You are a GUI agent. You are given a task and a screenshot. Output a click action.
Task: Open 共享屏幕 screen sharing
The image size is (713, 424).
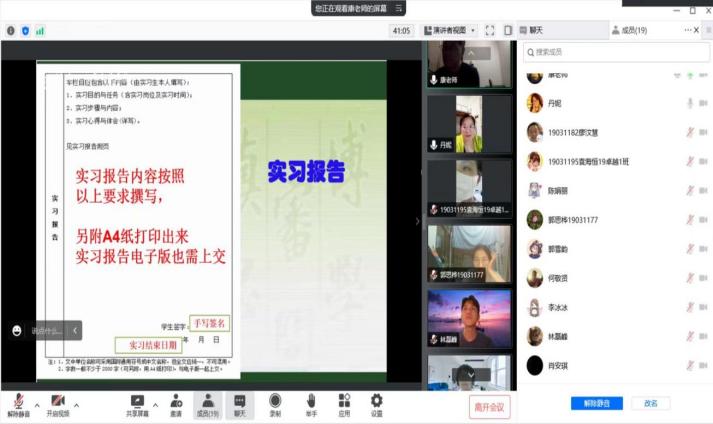(138, 400)
